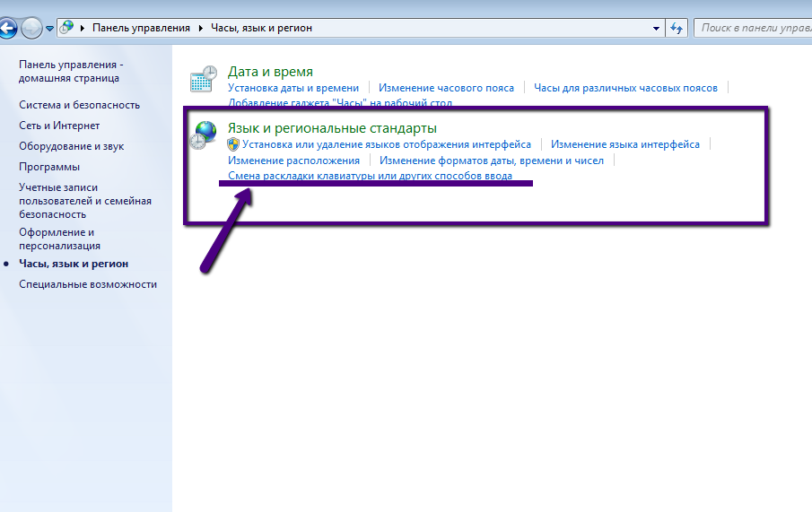Focus the Поиск в панели управления search field
812x512 pixels.
point(753,28)
